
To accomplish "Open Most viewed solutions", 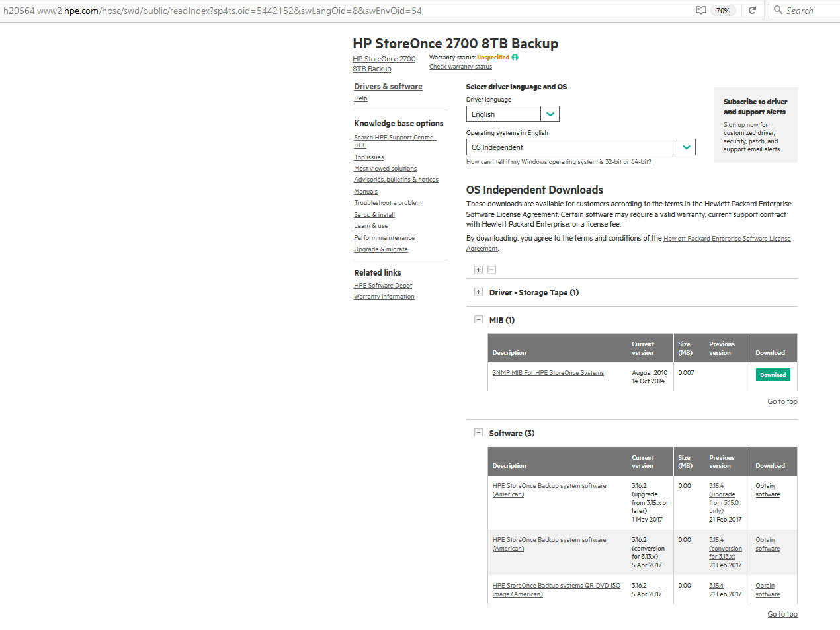I will point(385,169).
